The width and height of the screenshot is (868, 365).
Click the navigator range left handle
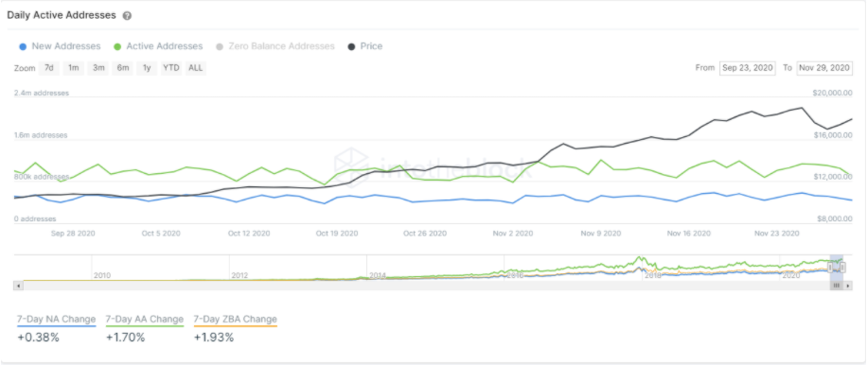click(x=830, y=267)
